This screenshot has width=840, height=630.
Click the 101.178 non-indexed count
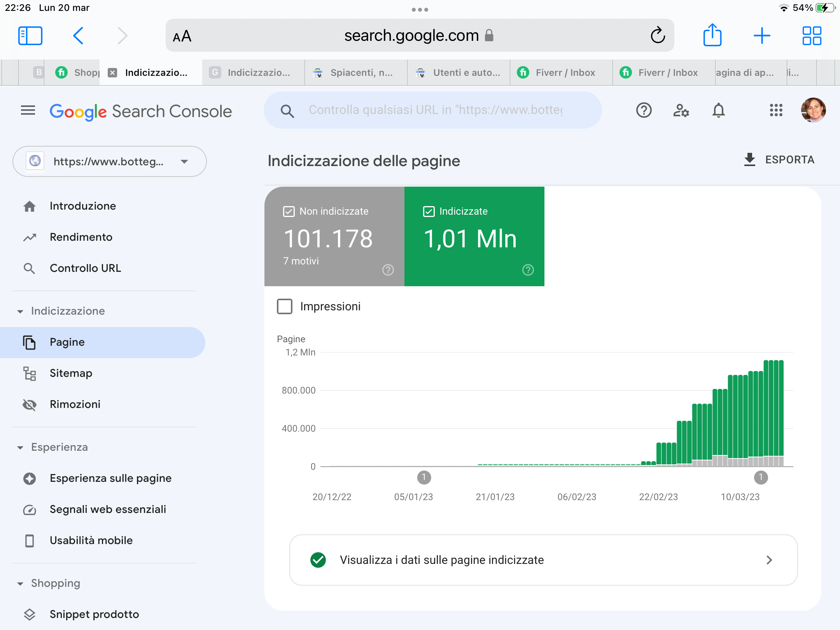328,238
